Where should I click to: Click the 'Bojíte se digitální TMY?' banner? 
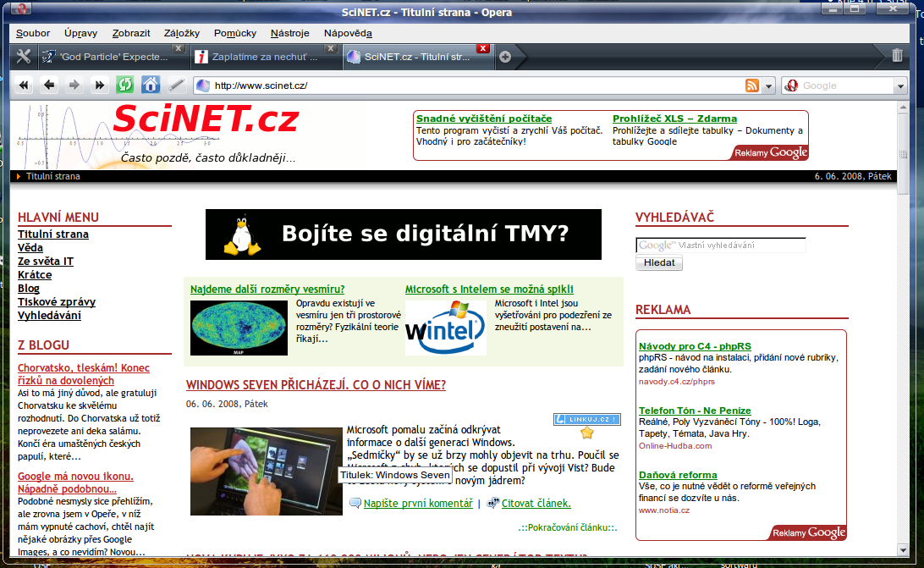click(x=404, y=234)
